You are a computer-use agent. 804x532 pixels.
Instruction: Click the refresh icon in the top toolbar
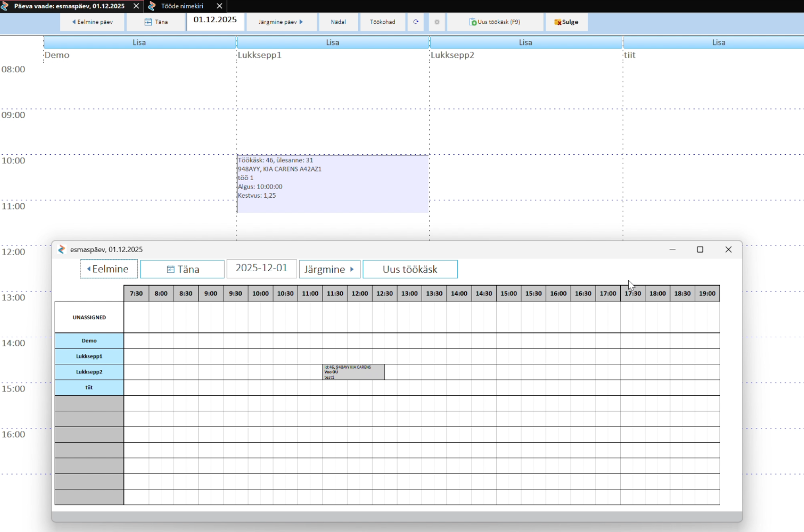click(x=416, y=22)
